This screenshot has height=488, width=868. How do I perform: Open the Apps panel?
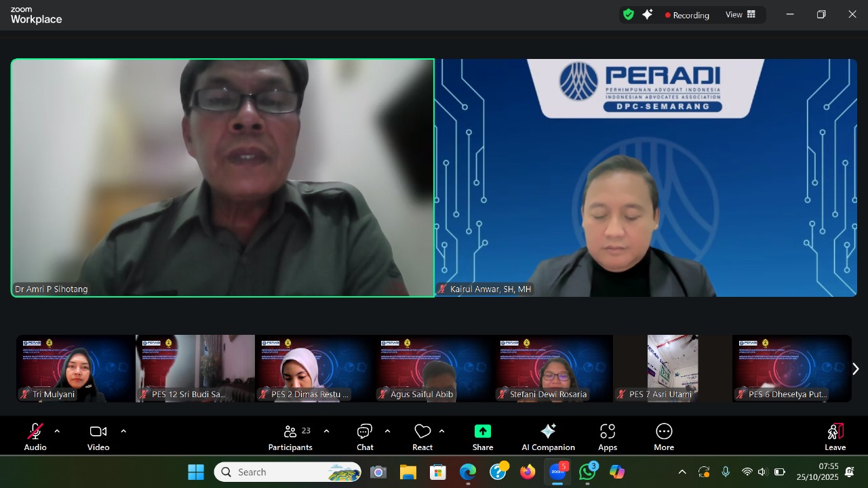click(608, 436)
